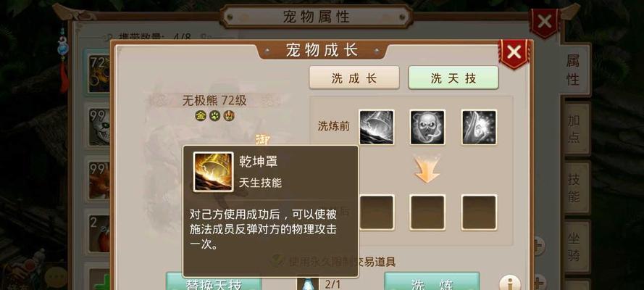The width and height of the screenshot is (644, 290).
Task: Open the round info icon beside 洗炼
Action: tap(509, 283)
